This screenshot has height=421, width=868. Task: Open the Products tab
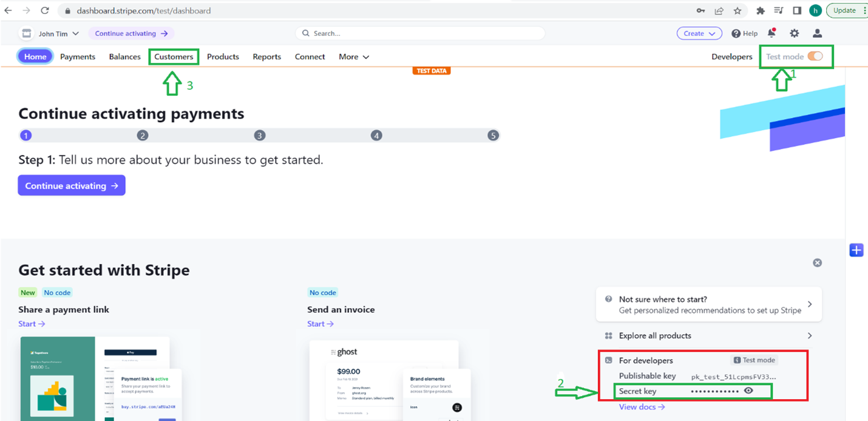[223, 56]
